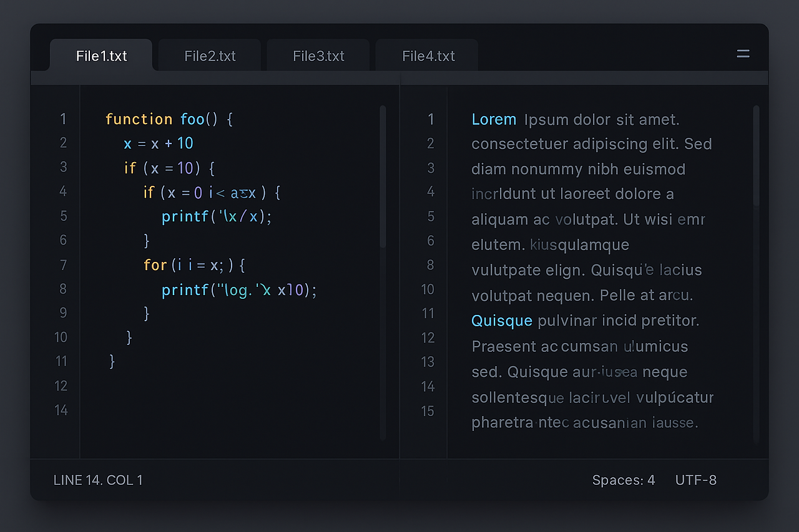Image resolution: width=799 pixels, height=532 pixels.
Task: Click the 'volutpat nequen. Pelle at arcu.' line
Action: coord(582,295)
